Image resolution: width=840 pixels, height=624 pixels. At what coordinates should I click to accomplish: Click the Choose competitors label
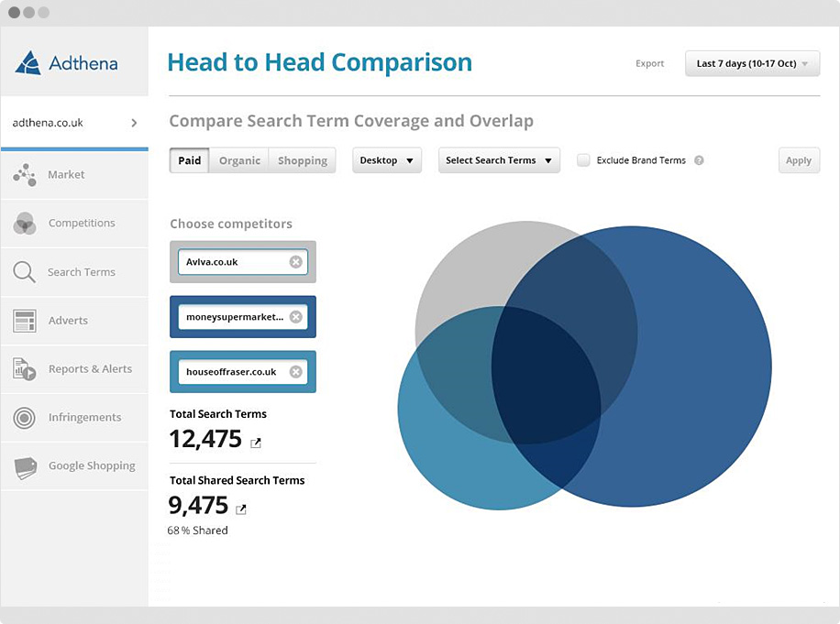tap(231, 224)
